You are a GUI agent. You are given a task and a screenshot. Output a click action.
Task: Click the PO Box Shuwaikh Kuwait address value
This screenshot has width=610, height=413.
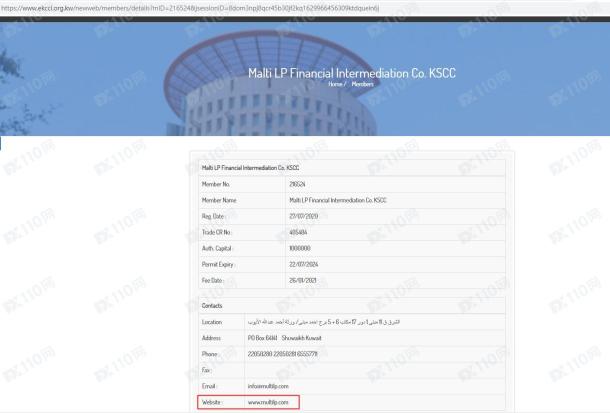pos(284,338)
